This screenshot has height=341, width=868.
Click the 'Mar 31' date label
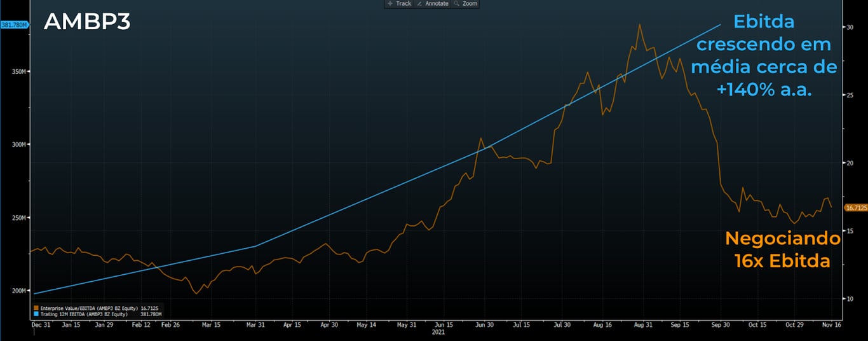255,324
